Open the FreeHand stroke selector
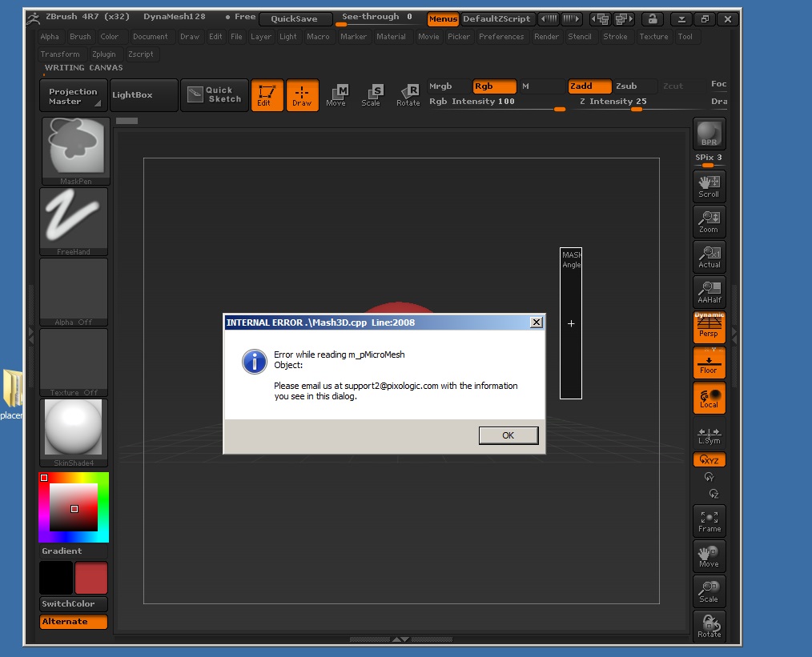 click(x=74, y=222)
